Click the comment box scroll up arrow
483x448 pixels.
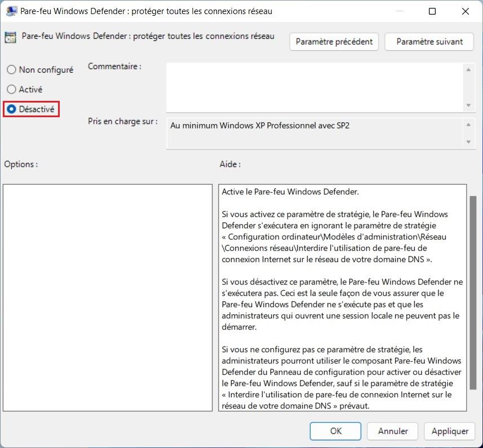tap(468, 69)
